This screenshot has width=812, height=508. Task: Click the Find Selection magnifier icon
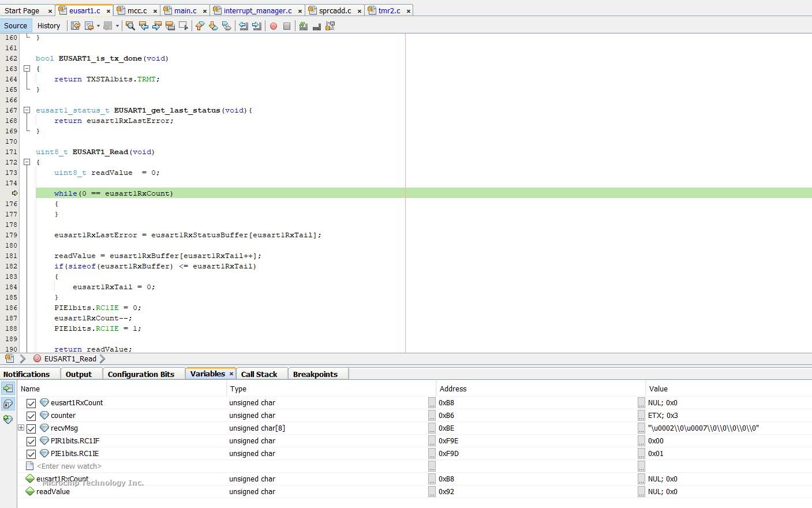tap(130, 26)
